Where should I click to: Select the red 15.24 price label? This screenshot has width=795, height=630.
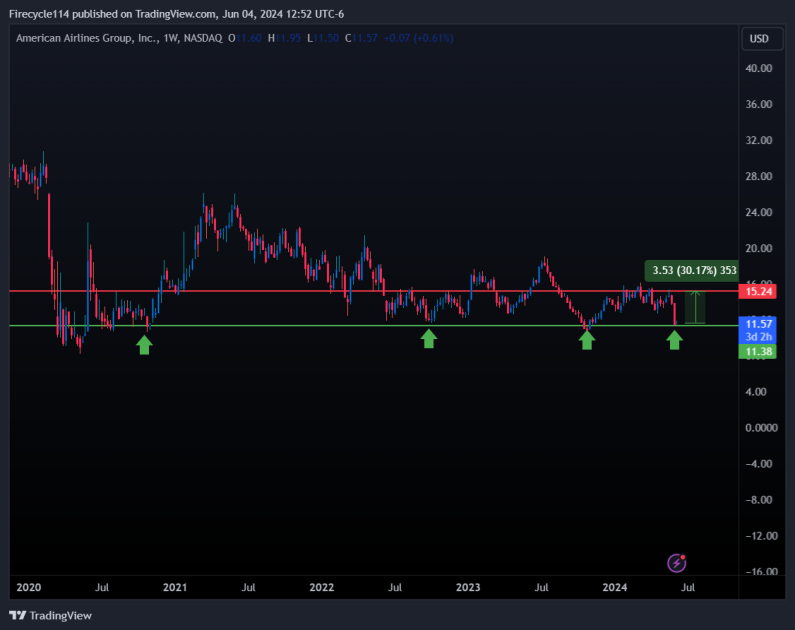pos(758,291)
